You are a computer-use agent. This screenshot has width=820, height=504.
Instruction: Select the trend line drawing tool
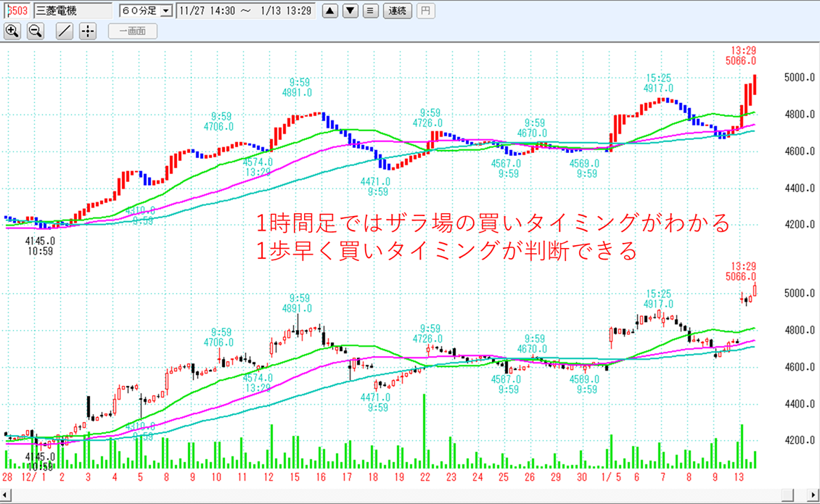65,31
